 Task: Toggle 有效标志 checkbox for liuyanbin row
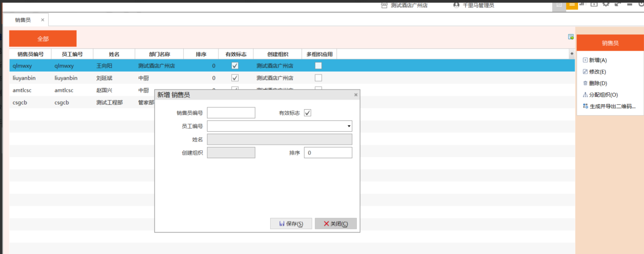tap(235, 78)
